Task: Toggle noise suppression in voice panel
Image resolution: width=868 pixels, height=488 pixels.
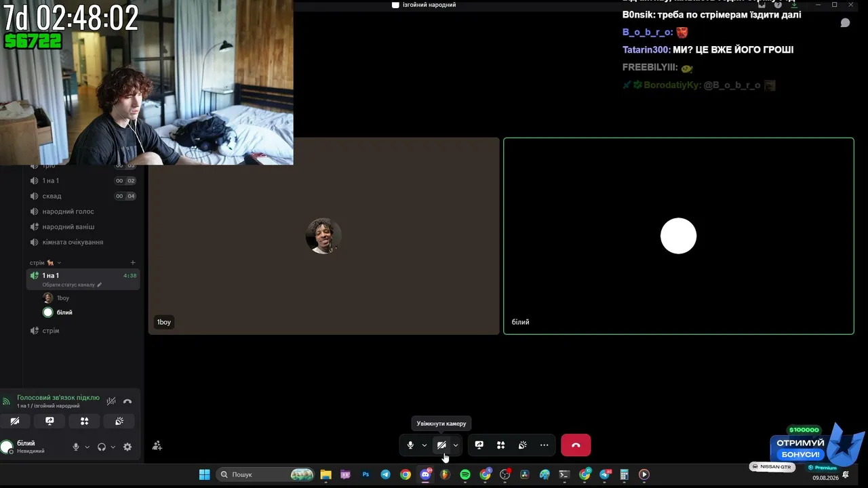Action: (111, 401)
